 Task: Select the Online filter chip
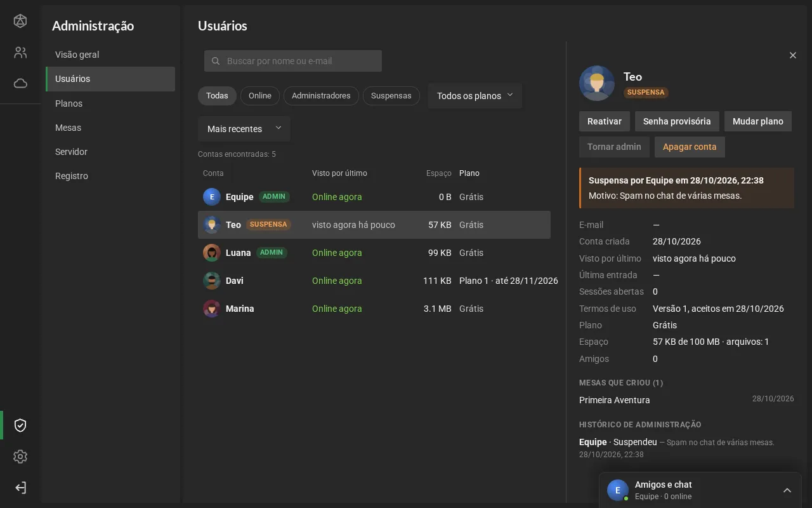[x=260, y=96]
